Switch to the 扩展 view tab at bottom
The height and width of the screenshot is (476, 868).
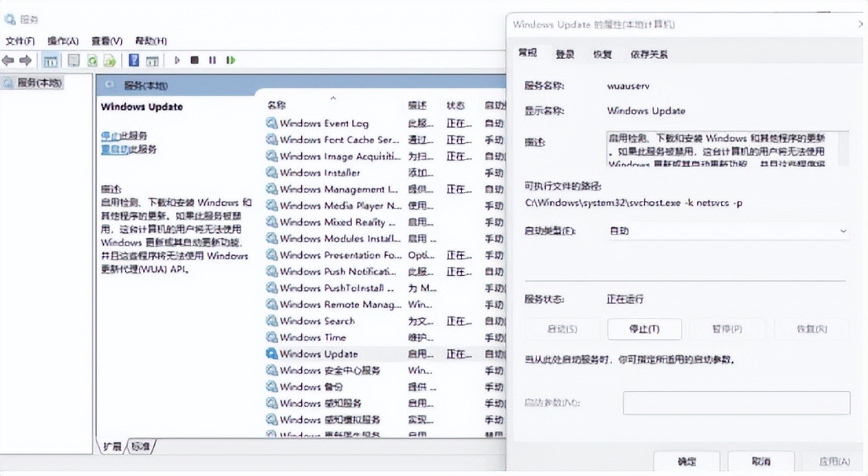[111, 446]
